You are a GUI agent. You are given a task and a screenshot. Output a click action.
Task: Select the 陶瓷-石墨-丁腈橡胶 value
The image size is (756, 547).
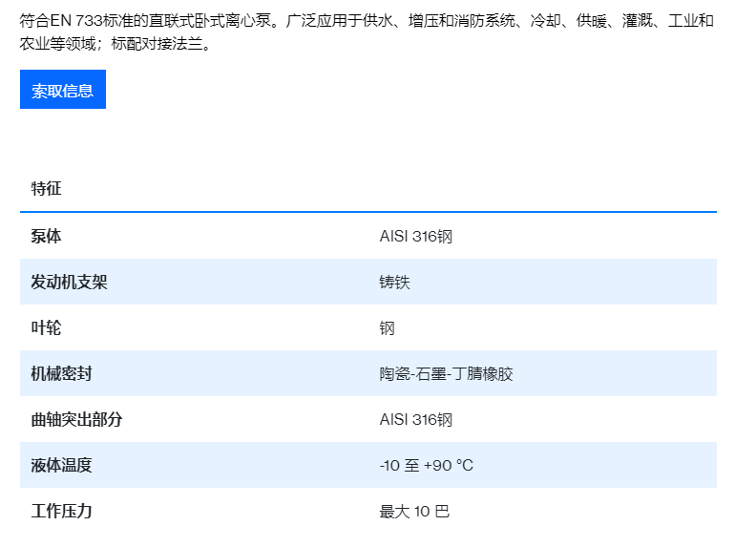pos(446,373)
